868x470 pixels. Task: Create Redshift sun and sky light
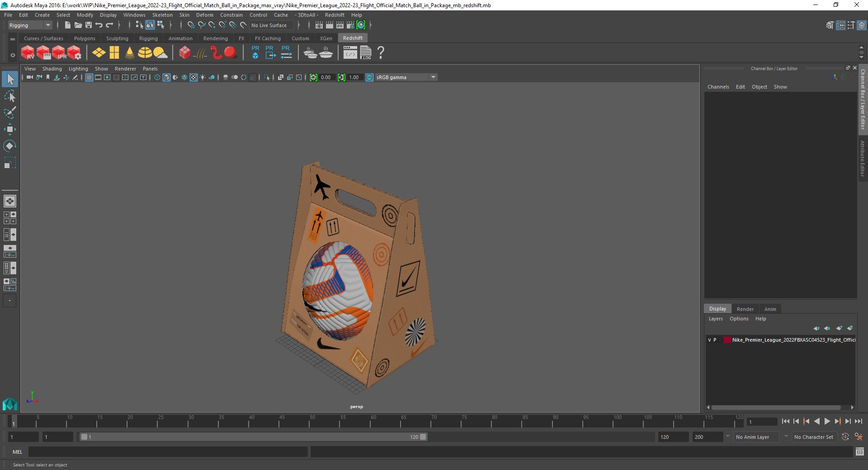(x=160, y=52)
